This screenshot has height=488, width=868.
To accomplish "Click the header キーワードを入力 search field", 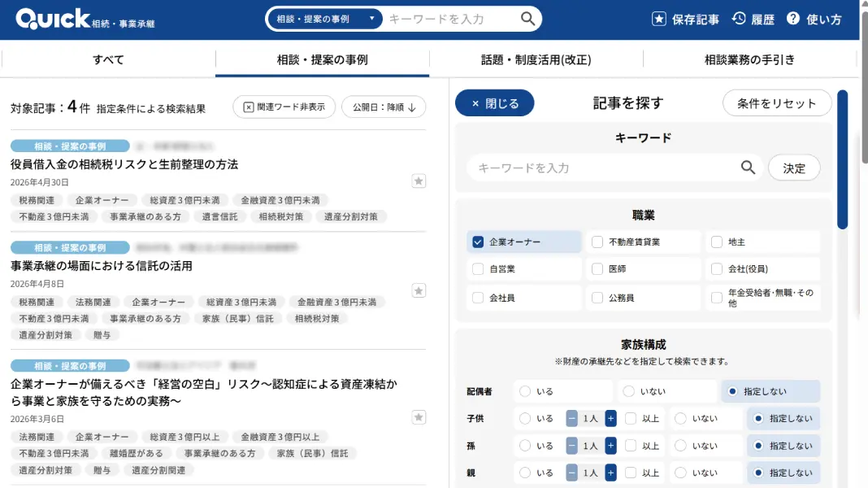I will (451, 19).
